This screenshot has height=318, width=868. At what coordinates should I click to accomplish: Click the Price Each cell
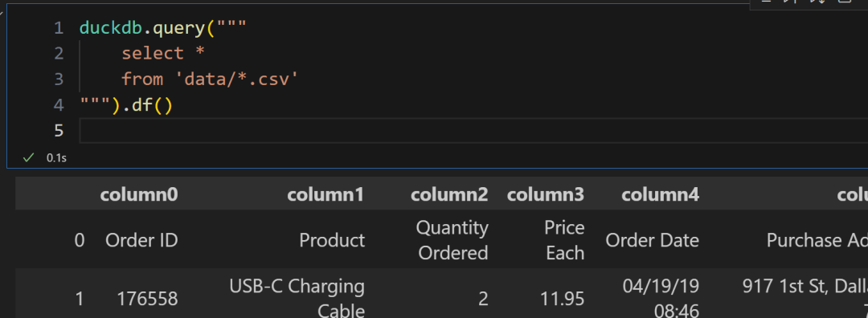565,240
